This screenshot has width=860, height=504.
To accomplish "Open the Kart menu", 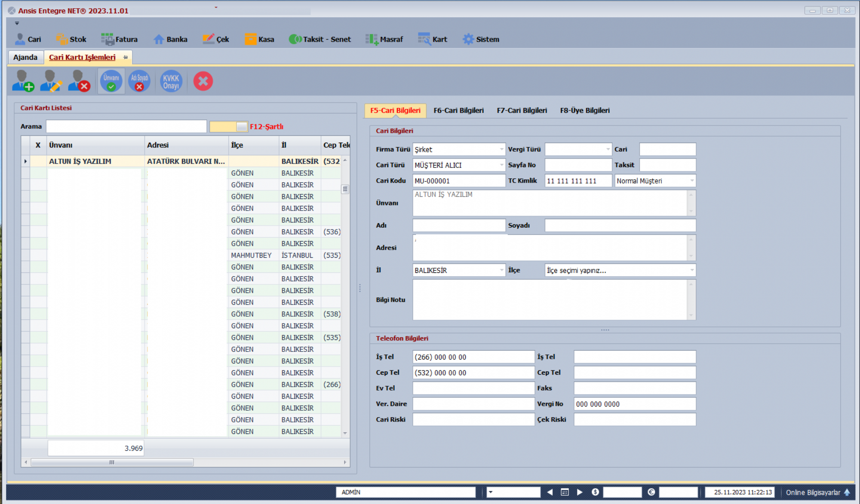I will (x=433, y=39).
